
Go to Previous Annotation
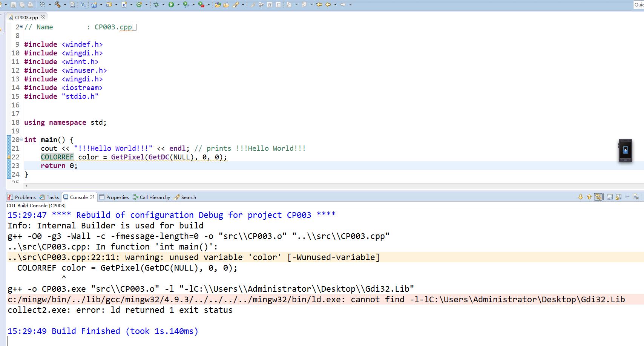click(304, 5)
